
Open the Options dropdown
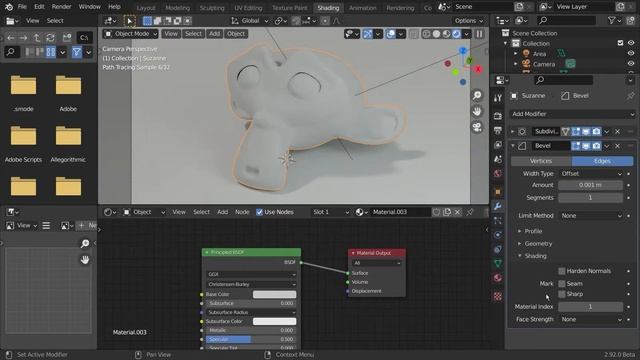click(x=469, y=21)
